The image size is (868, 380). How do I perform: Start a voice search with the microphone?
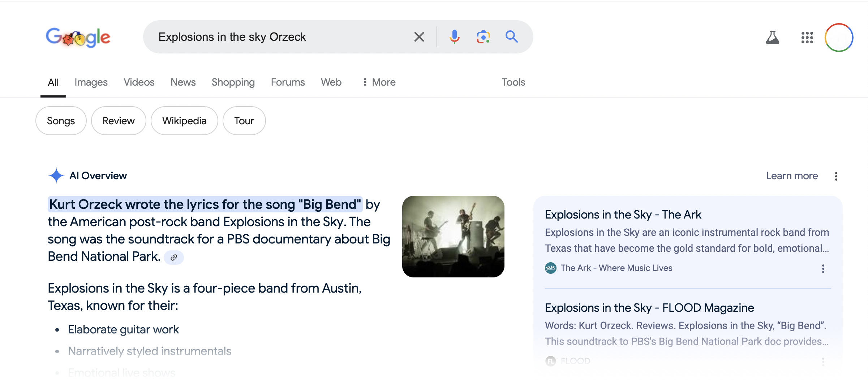[x=454, y=37]
